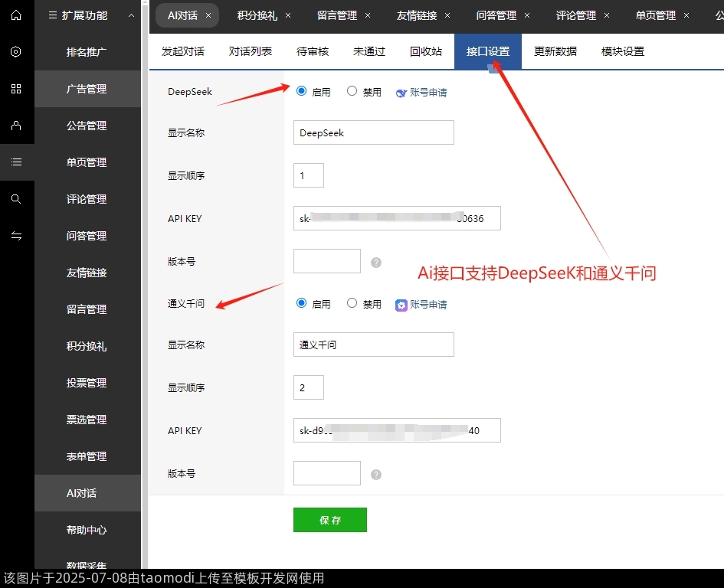Open the 评论管理 tab
The height and width of the screenshot is (588, 724).
[x=575, y=15]
